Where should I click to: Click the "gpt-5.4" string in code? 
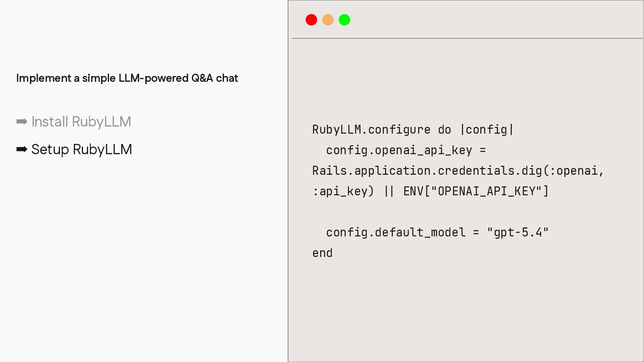pos(518,232)
